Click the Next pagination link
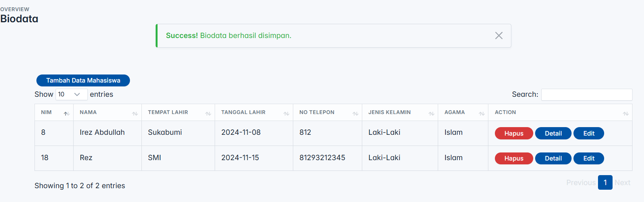This screenshot has width=644, height=202. tap(623, 183)
